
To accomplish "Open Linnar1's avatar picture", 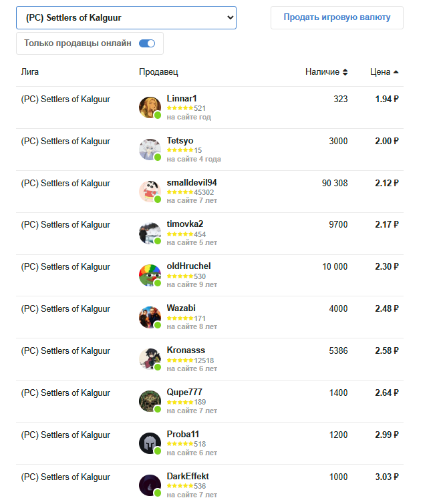I will (150, 107).
